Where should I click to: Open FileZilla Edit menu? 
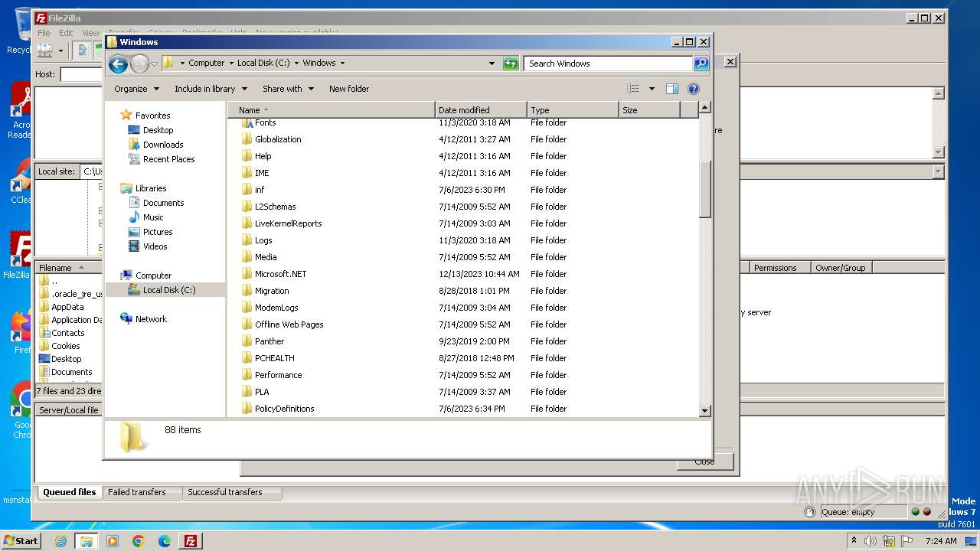[66, 33]
